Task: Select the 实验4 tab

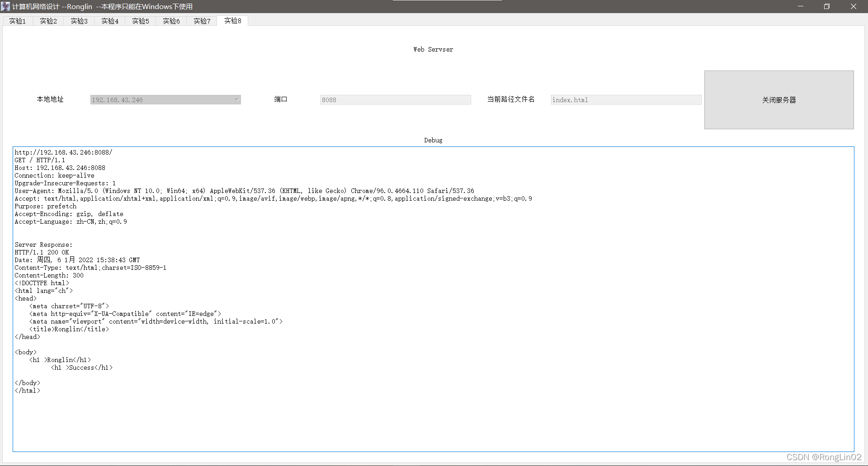Action: (x=110, y=21)
